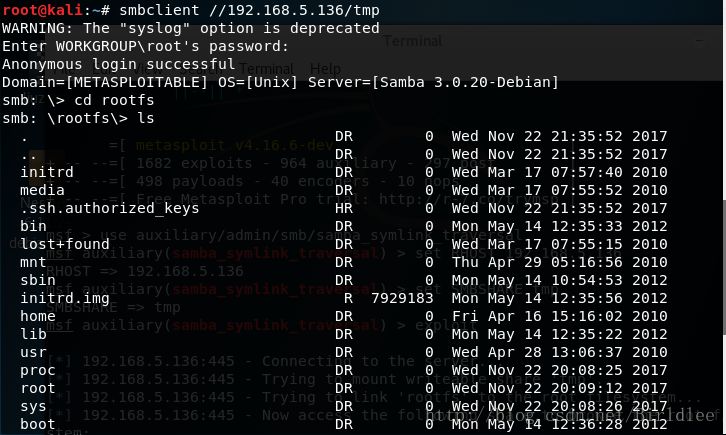Open the Help menu in background terminal
The image size is (726, 435).
tap(325, 69)
